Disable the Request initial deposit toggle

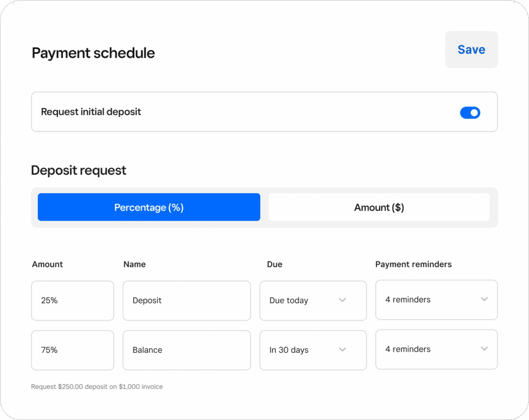click(x=470, y=112)
